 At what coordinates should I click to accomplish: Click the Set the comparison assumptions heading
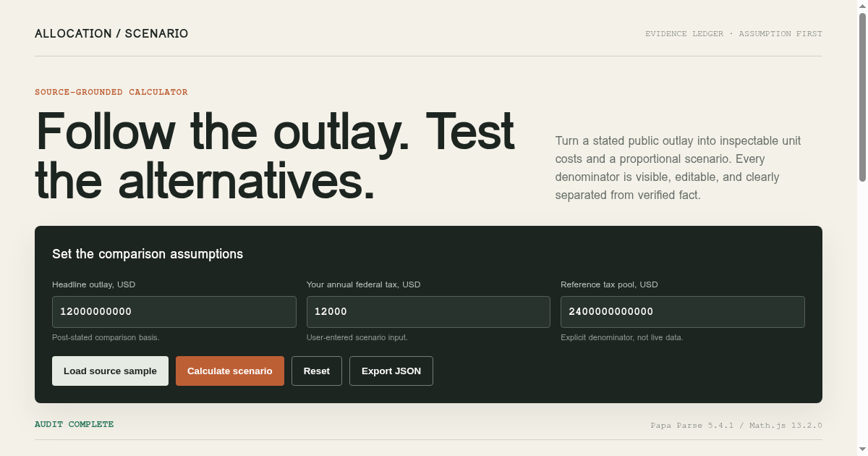(x=148, y=254)
